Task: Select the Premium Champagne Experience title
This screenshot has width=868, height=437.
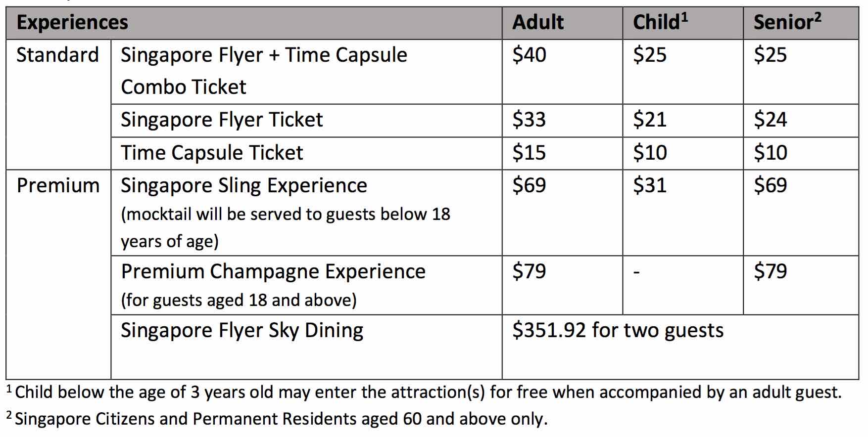Action: click(x=273, y=272)
